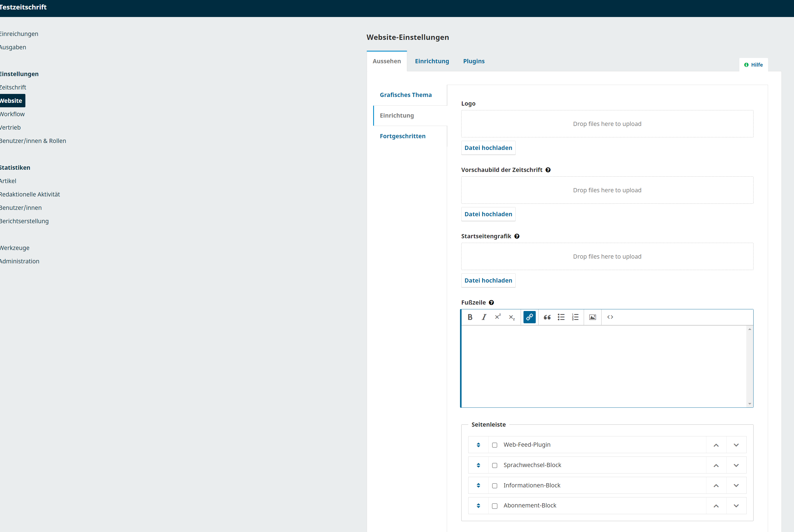This screenshot has width=794, height=532.
Task: Move Sprachwechsel-Block up with chevron
Action: coord(716,465)
